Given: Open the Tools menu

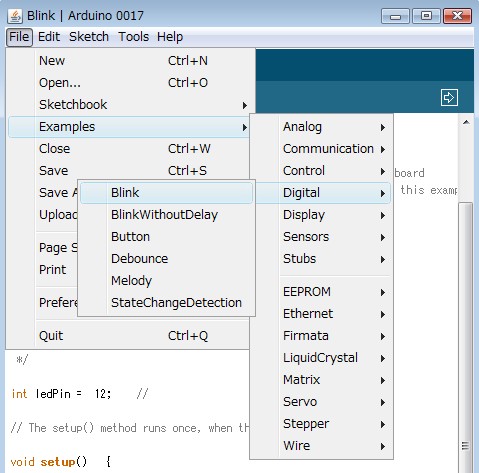Looking at the screenshot, I should [x=133, y=37].
